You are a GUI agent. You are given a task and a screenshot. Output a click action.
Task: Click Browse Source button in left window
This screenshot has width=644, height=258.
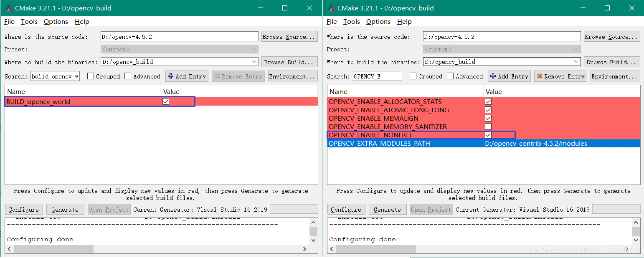tap(289, 37)
